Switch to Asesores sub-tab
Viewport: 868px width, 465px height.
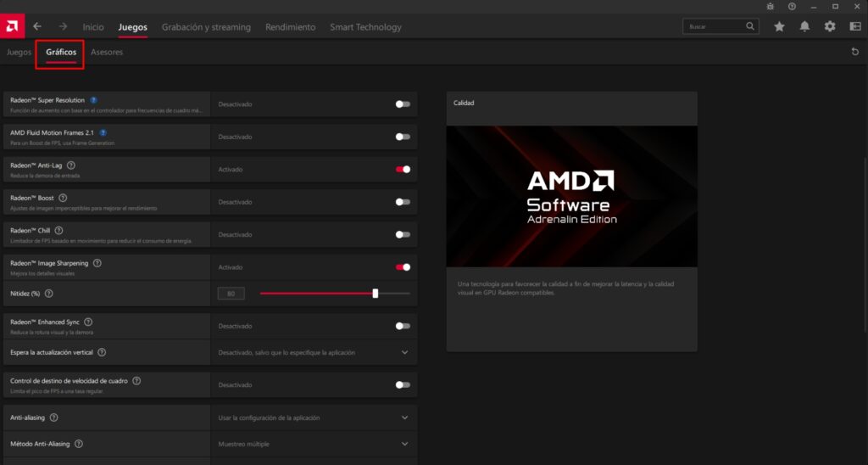pos(107,52)
